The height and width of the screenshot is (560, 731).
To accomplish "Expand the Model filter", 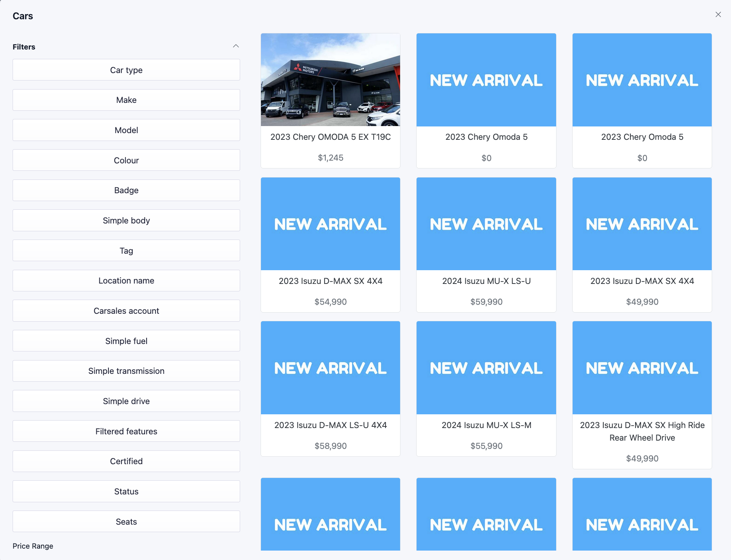I will click(126, 130).
